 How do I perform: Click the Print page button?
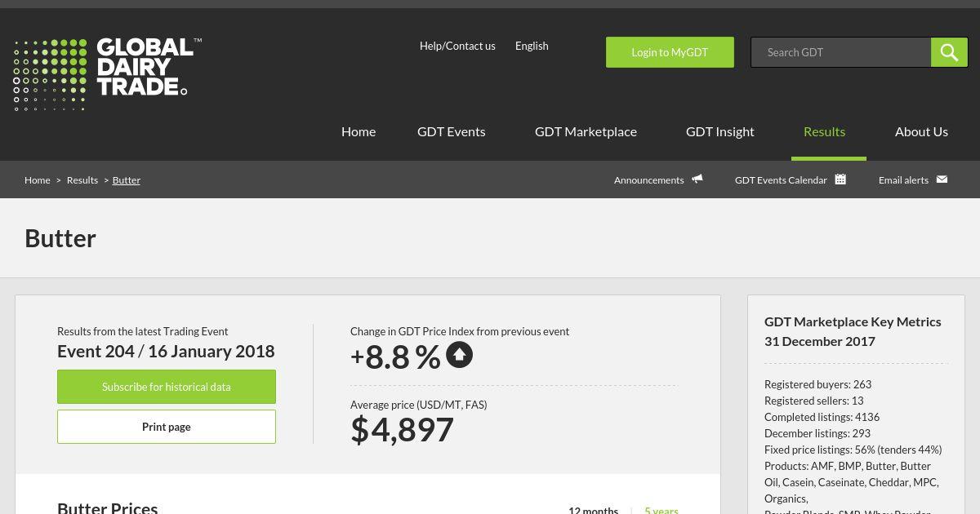(x=167, y=427)
